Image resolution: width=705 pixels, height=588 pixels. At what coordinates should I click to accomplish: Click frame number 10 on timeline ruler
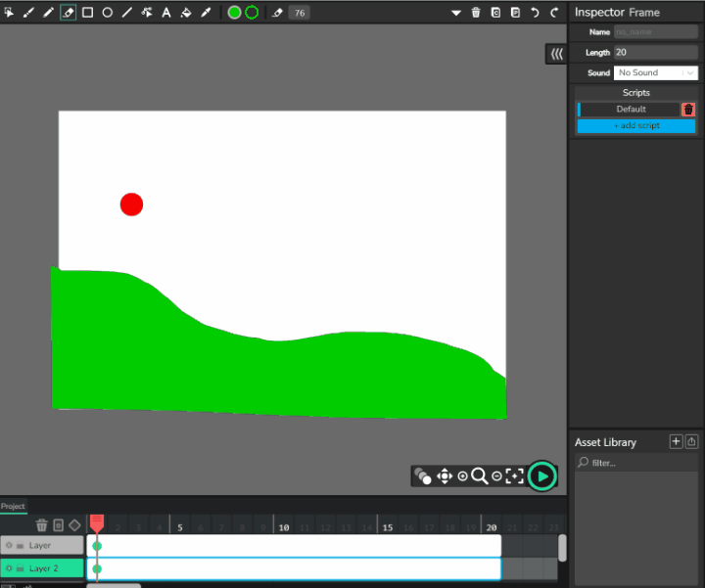284,527
